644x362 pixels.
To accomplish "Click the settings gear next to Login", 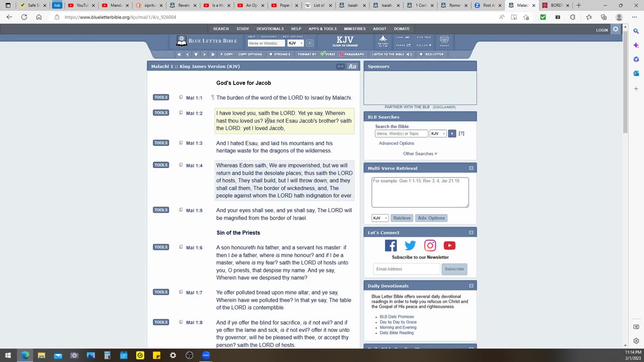I will pos(615,30).
